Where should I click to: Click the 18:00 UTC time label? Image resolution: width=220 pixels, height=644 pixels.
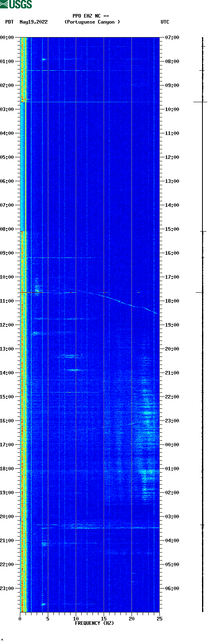click(x=172, y=301)
